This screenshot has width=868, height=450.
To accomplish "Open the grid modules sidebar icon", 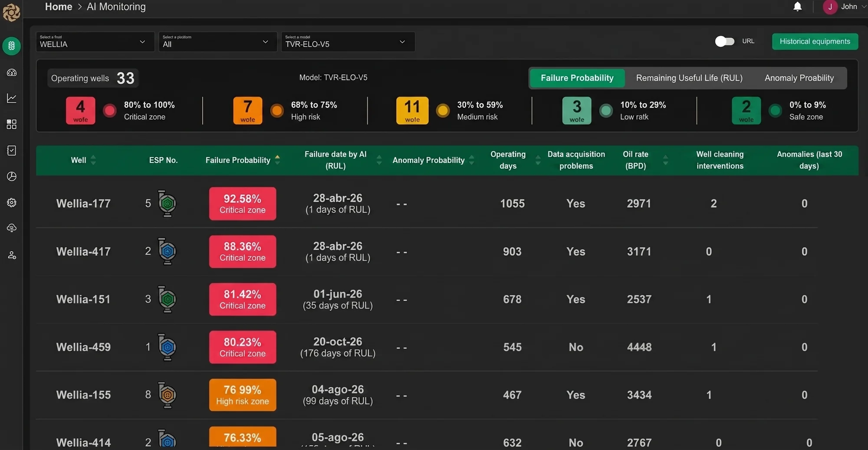I will tap(12, 125).
